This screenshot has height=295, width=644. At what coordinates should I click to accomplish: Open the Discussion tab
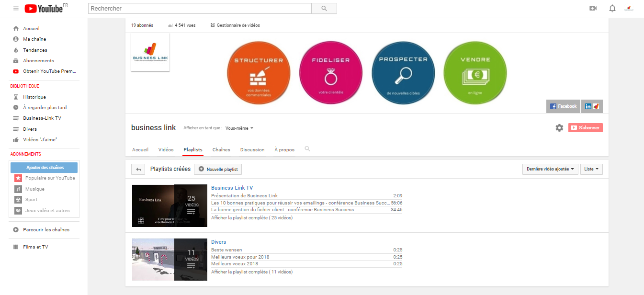(252, 150)
